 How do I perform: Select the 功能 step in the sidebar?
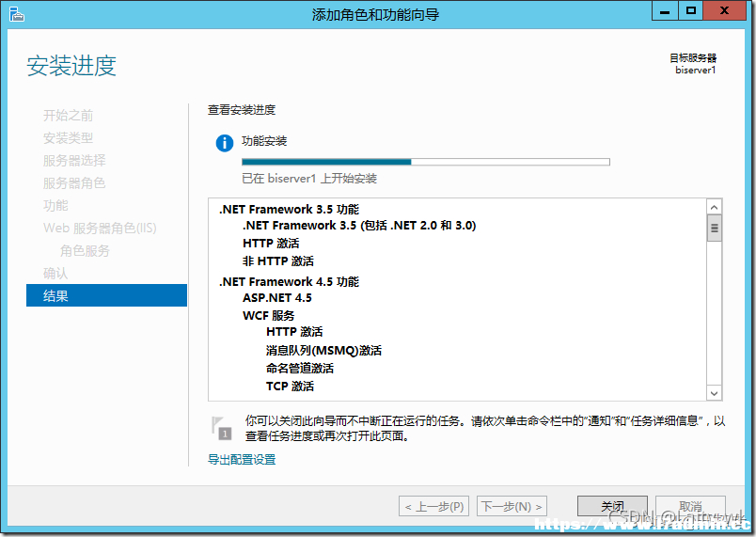click(x=55, y=205)
